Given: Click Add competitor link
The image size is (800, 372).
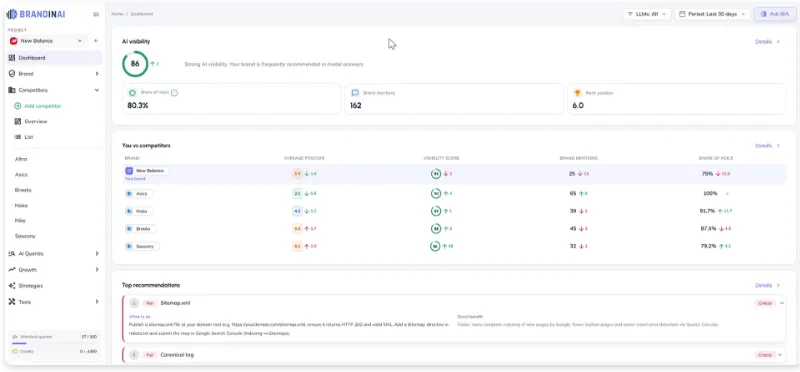Looking at the screenshot, I should coord(43,106).
